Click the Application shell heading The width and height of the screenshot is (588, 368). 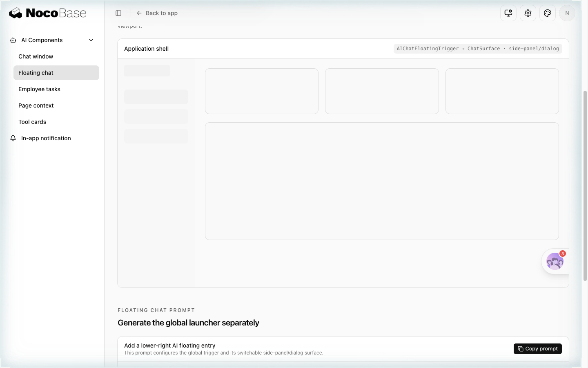coord(146,49)
